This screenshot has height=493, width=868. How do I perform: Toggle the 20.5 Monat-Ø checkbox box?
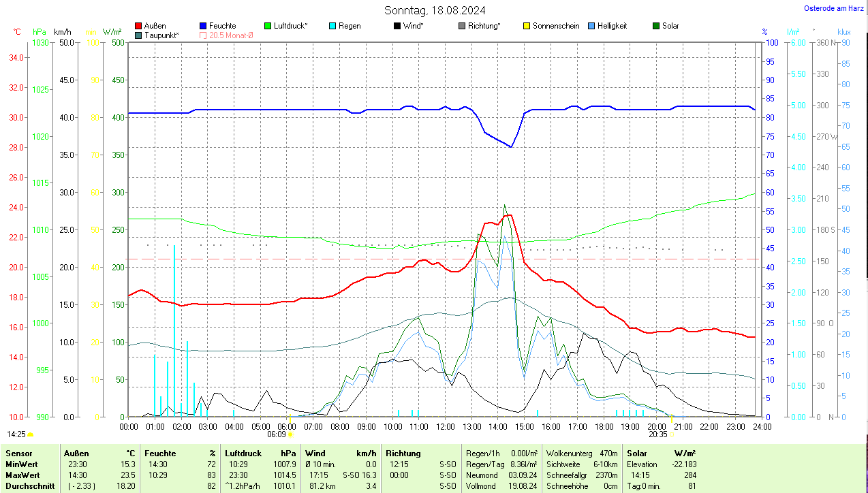[204, 35]
